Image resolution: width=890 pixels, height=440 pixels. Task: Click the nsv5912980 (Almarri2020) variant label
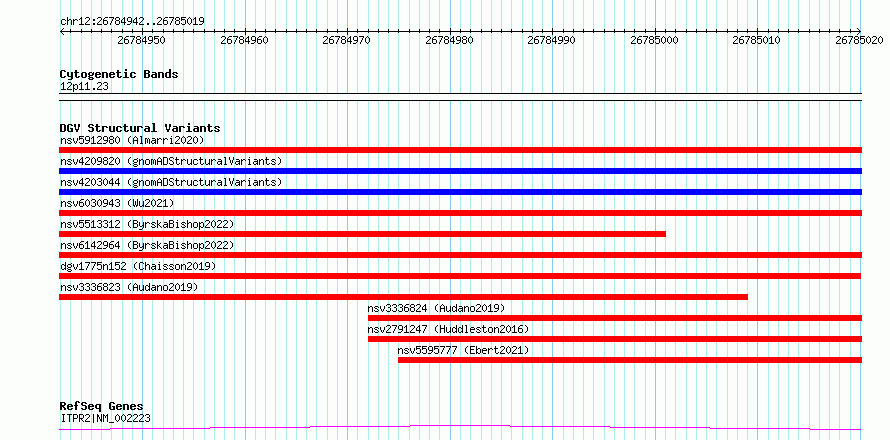[x=132, y=140]
